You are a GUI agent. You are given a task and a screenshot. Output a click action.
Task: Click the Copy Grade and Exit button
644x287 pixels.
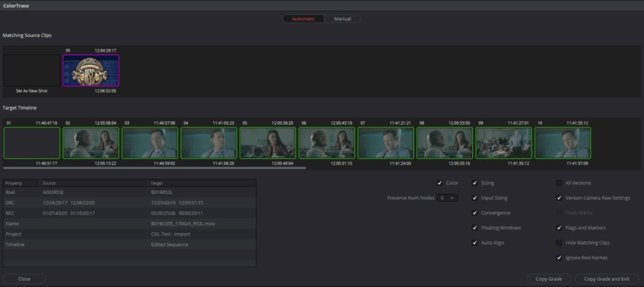[606, 279]
